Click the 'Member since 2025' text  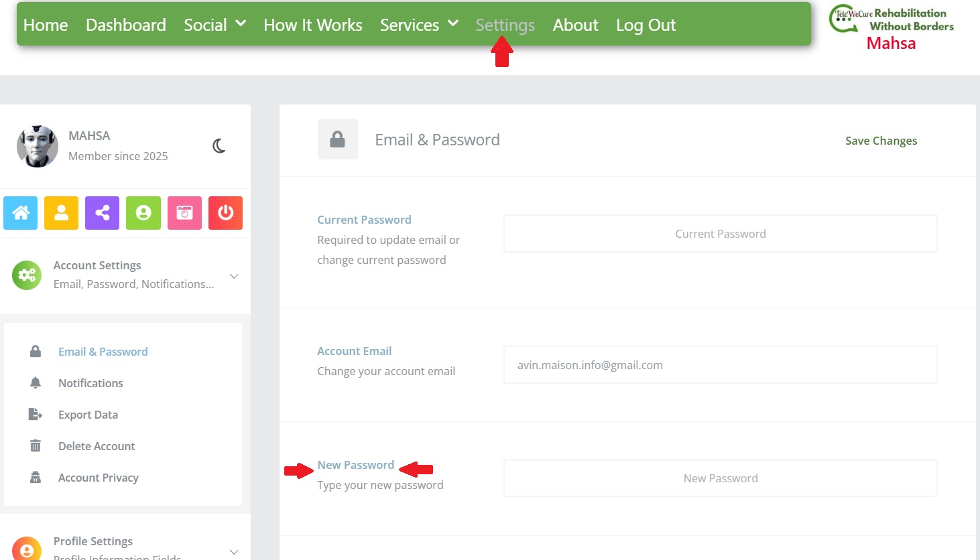tap(118, 156)
